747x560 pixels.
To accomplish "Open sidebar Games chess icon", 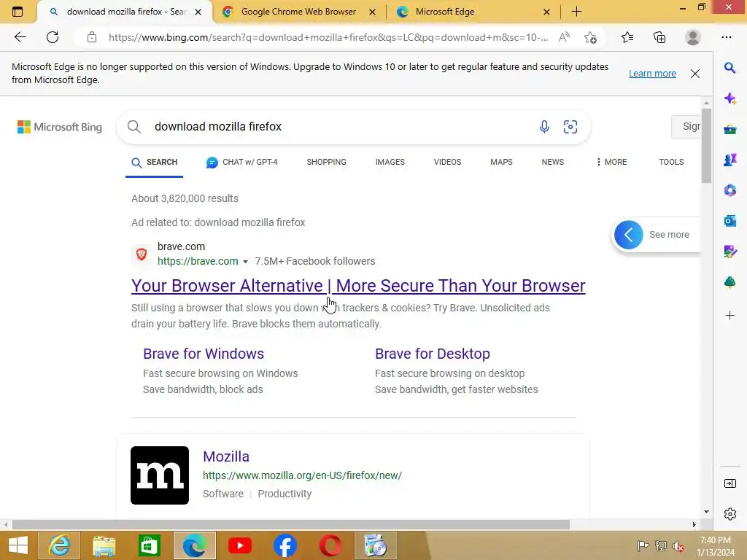I will (x=729, y=160).
